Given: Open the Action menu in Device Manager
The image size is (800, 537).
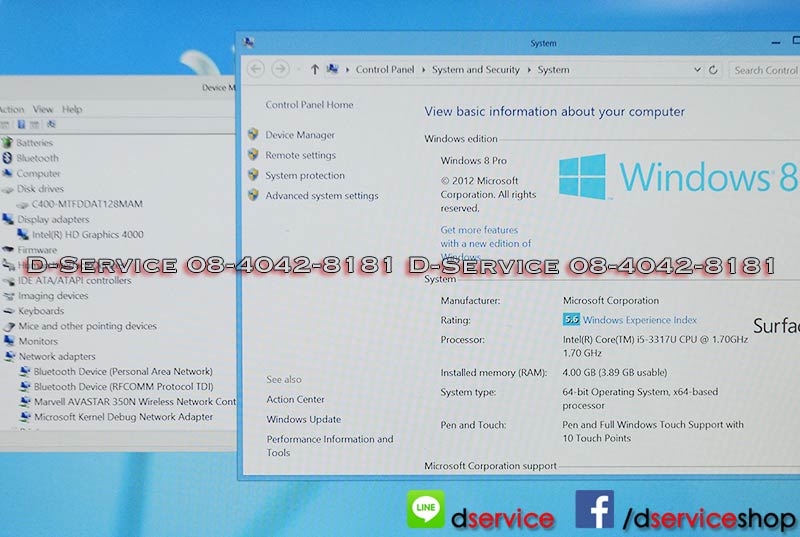Looking at the screenshot, I should 11,109.
